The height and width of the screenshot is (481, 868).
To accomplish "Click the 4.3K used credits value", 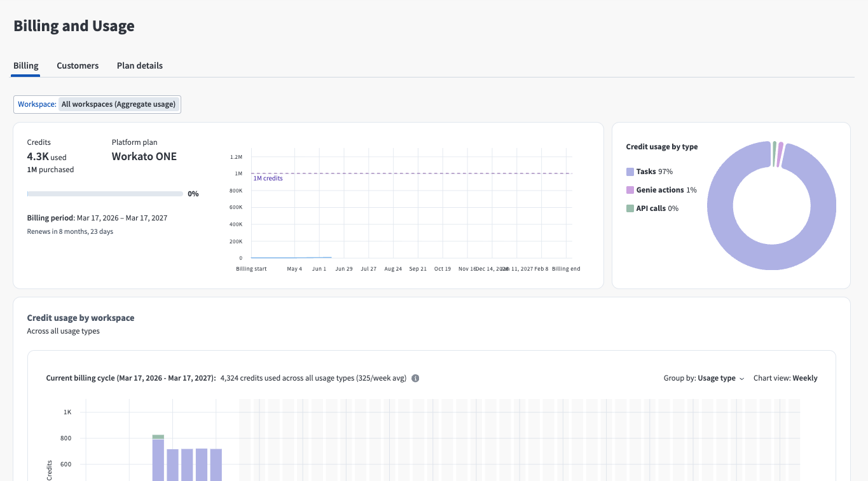I will 46,156.
